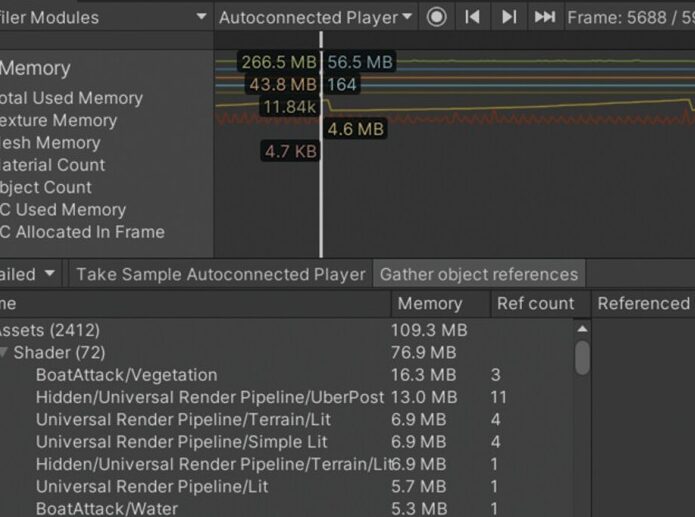Click the 4.7 KB chart value label
This screenshot has width=695, height=517.
[x=290, y=152]
